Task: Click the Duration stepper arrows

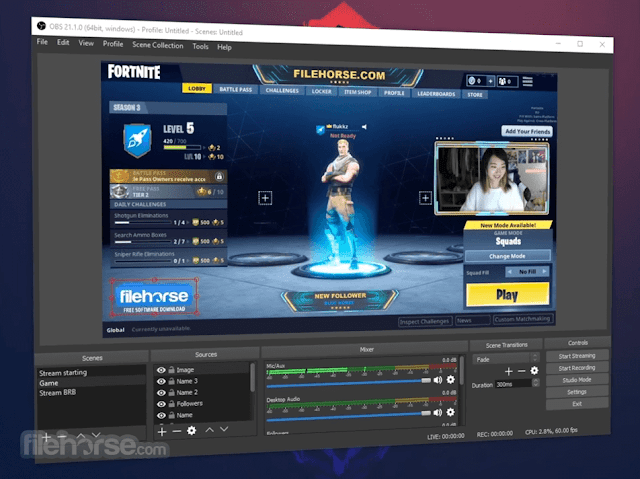Action: point(536,383)
